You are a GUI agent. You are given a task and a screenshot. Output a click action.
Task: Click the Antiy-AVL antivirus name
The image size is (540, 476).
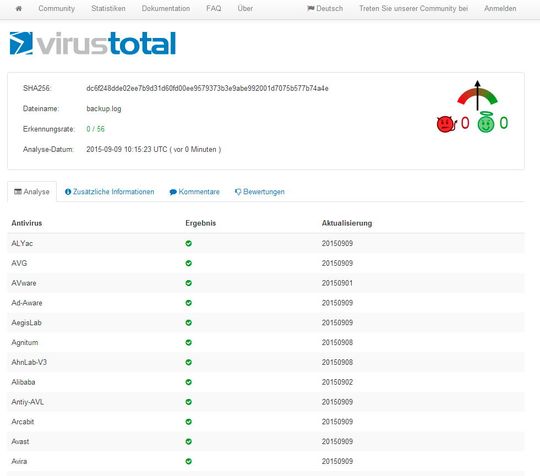pos(28,402)
